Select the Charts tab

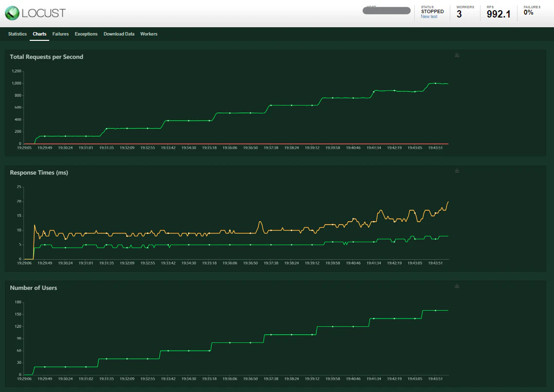39,34
